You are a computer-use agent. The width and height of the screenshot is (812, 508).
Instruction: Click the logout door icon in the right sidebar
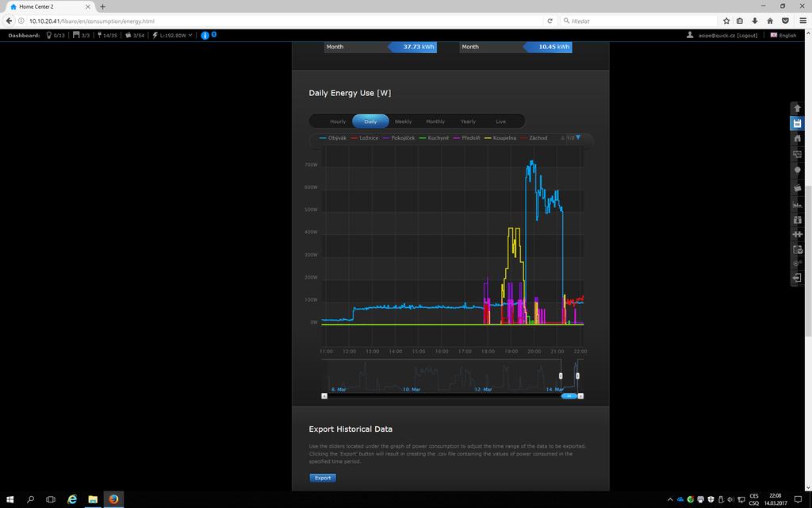(797, 278)
